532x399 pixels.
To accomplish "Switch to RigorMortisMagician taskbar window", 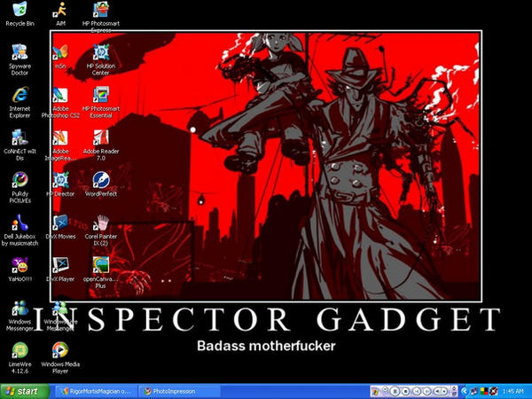I will click(x=96, y=391).
